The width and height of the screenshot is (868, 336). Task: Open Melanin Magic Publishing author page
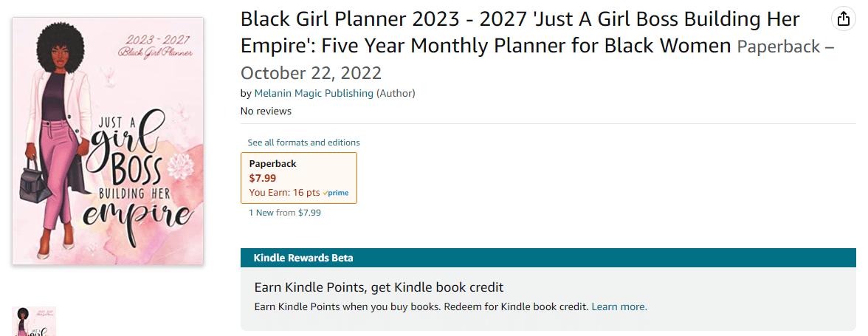point(314,93)
